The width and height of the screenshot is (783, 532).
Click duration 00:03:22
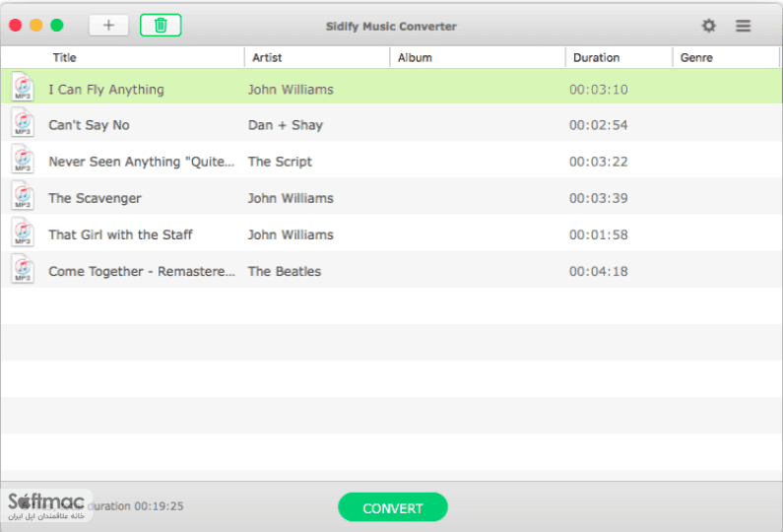tap(598, 162)
